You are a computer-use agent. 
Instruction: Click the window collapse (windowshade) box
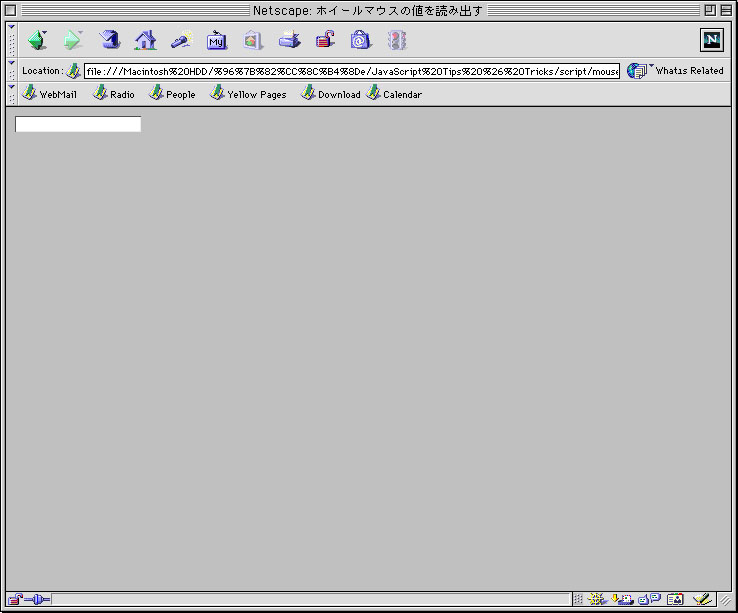(726, 10)
